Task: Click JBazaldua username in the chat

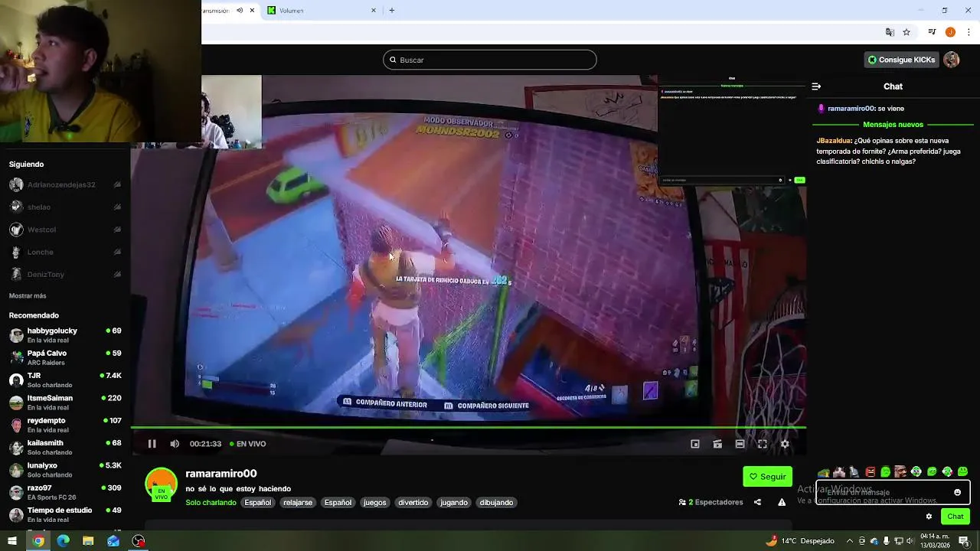Action: click(834, 141)
